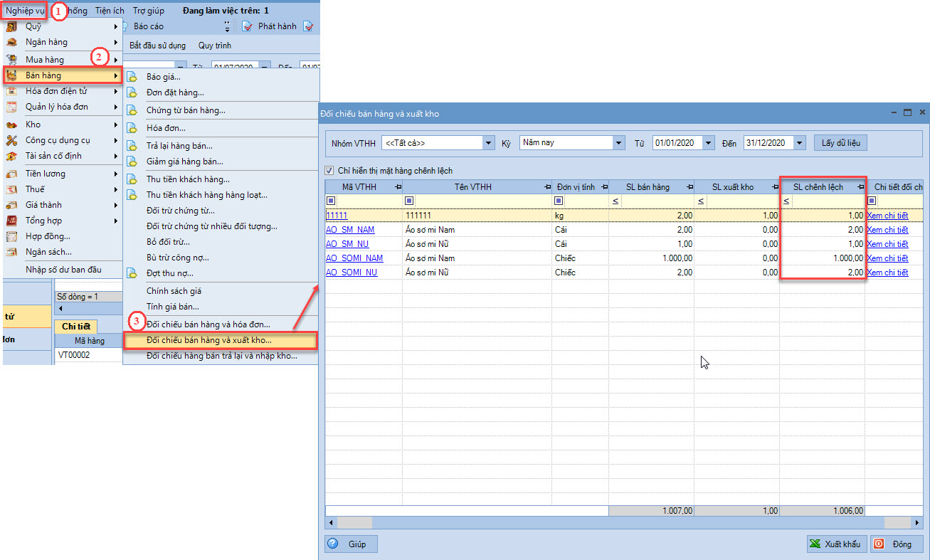Click the Thu tiền khách hàng icon

point(132,179)
